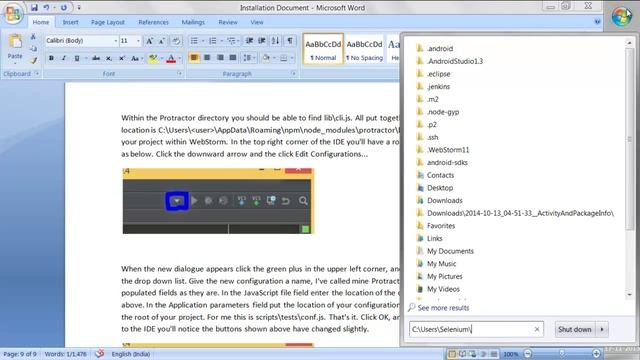Click the Paste clipboard icon
Viewport: 640px width, 360px height.
[15, 41]
